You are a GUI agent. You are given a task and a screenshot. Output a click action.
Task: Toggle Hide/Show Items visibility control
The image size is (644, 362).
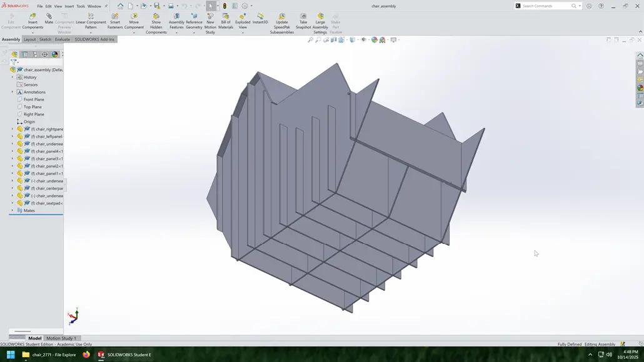tap(363, 39)
